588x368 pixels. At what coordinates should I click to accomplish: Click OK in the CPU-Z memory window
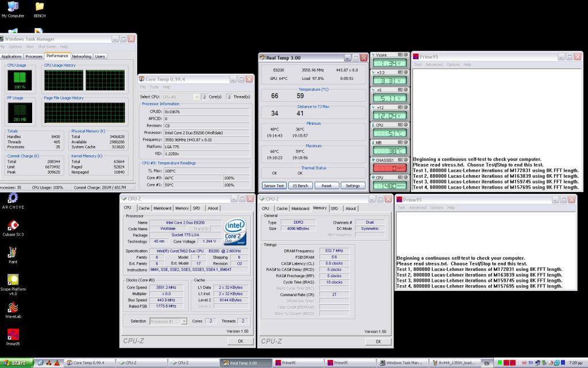pyautogui.click(x=378, y=342)
